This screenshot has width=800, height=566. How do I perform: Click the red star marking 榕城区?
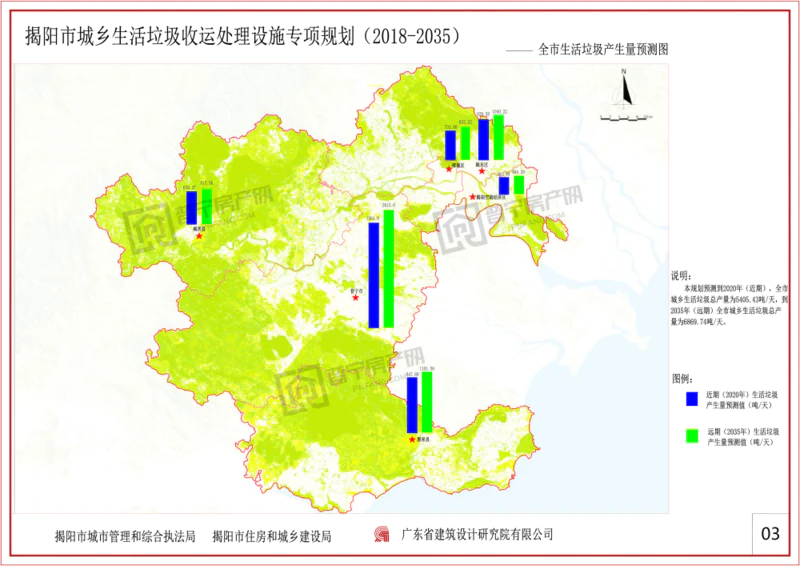pos(449,169)
